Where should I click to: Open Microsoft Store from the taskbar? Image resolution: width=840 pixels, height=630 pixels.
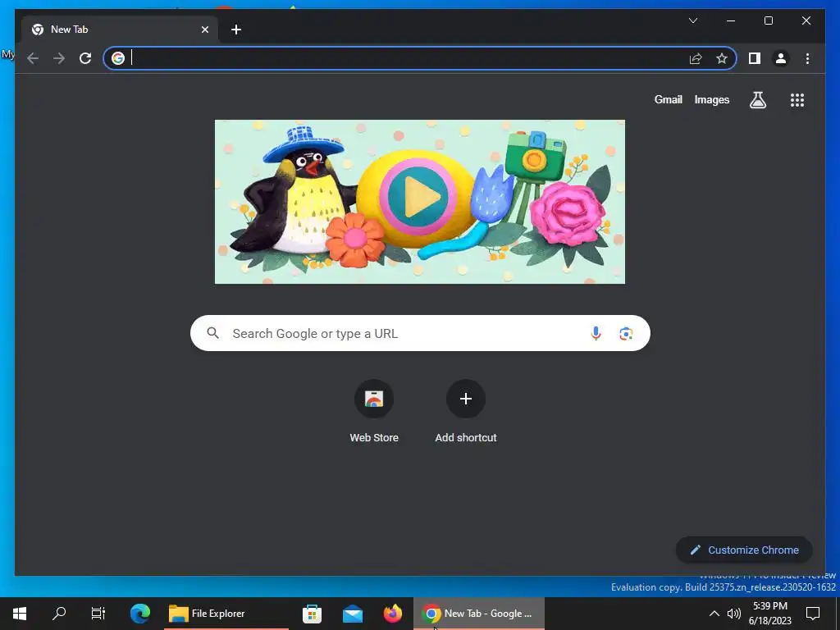coord(312,614)
